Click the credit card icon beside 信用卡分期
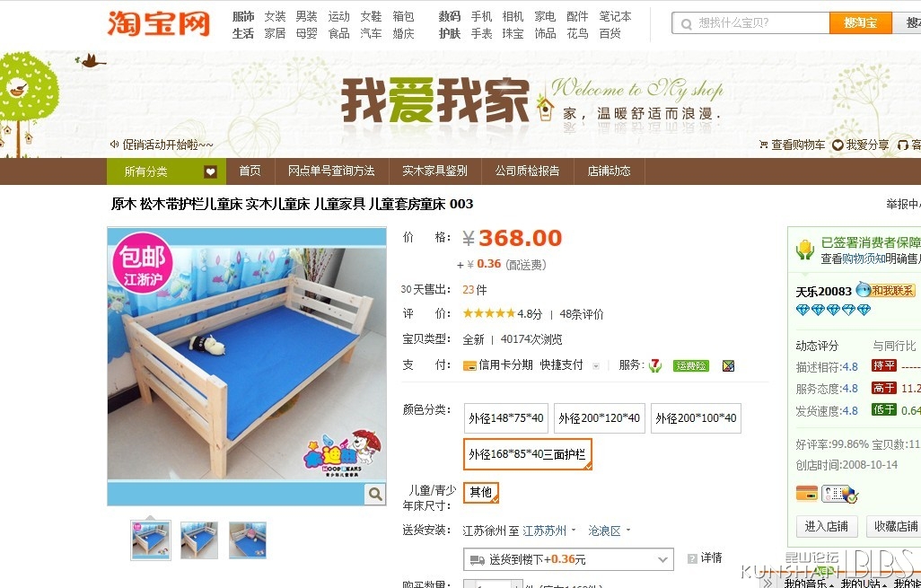Image resolution: width=921 pixels, height=588 pixels. (x=469, y=365)
